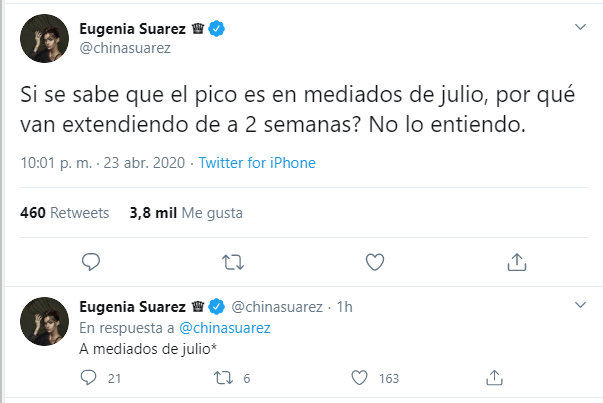This screenshot has width=603, height=403.
Task: Retweet the "A mediados de julio*" reply
Action: (225, 378)
